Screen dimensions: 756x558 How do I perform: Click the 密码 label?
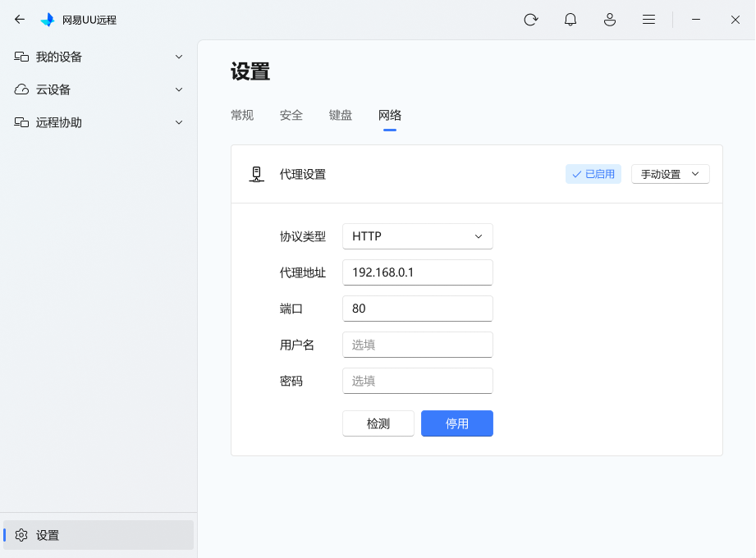(x=291, y=381)
